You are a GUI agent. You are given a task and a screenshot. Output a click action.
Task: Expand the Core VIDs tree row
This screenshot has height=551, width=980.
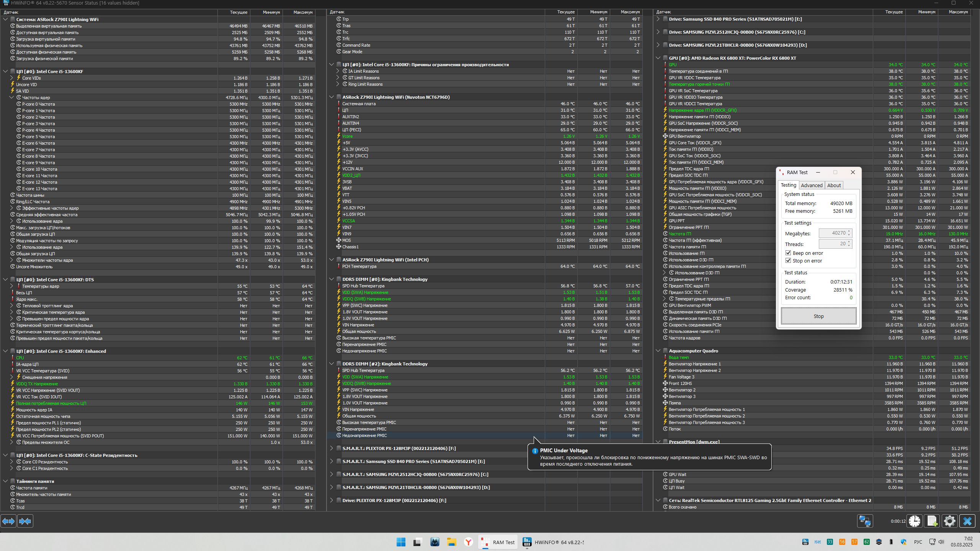pyautogui.click(x=11, y=78)
